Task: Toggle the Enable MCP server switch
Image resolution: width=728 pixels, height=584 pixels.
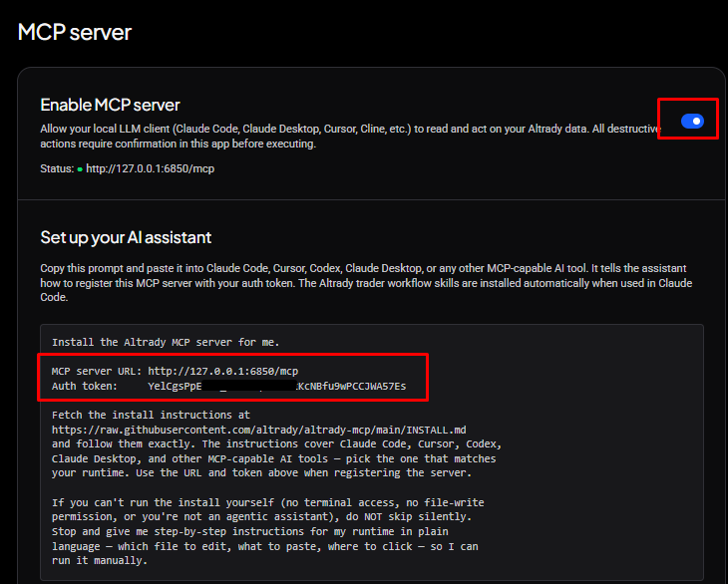Action: click(692, 121)
